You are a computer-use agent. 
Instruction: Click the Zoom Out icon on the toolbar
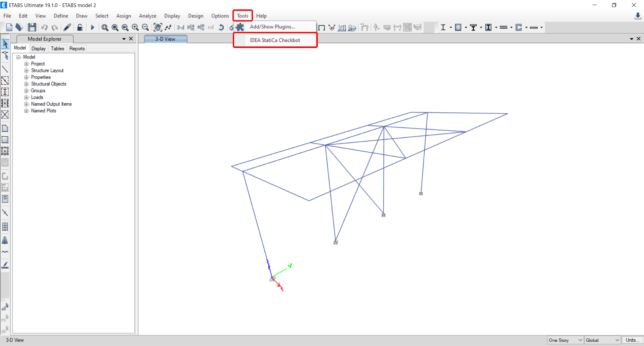[x=145, y=27]
